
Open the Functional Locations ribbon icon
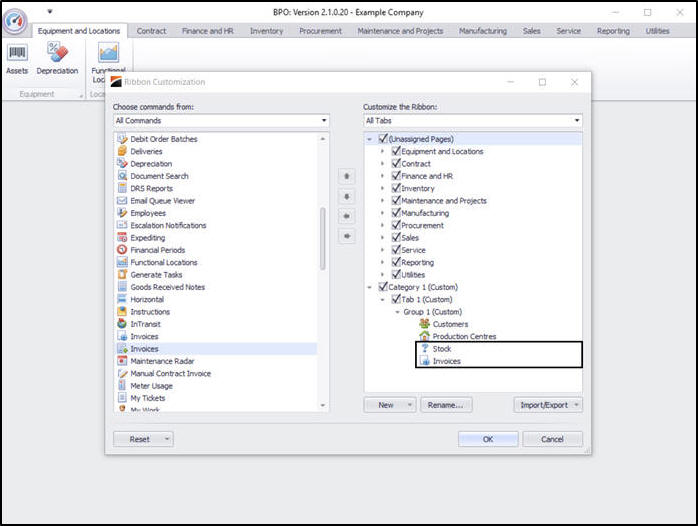coord(108,53)
